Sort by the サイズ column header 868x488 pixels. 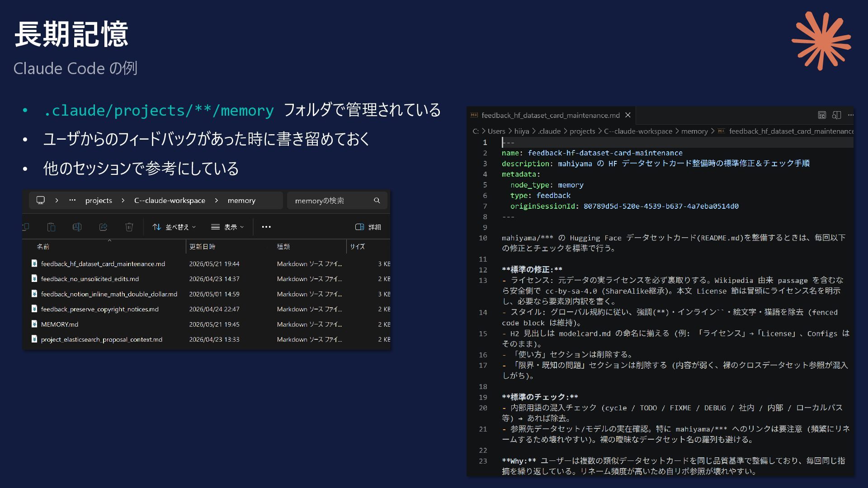tap(357, 247)
